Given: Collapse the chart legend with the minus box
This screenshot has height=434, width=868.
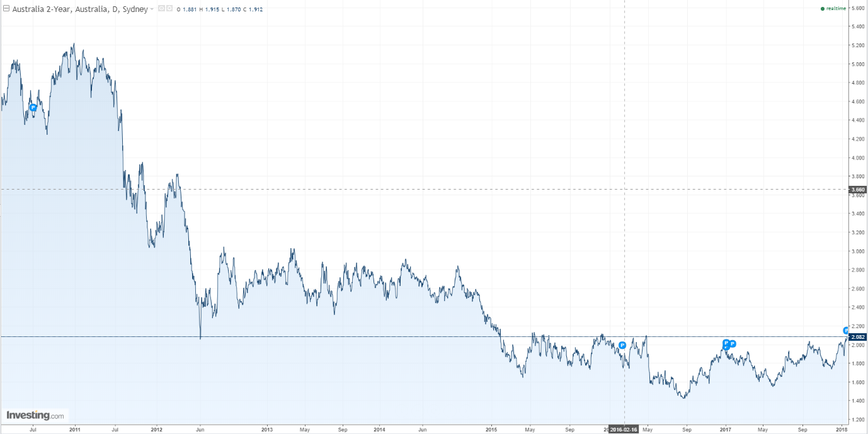Looking at the screenshot, I should pyautogui.click(x=6, y=9).
